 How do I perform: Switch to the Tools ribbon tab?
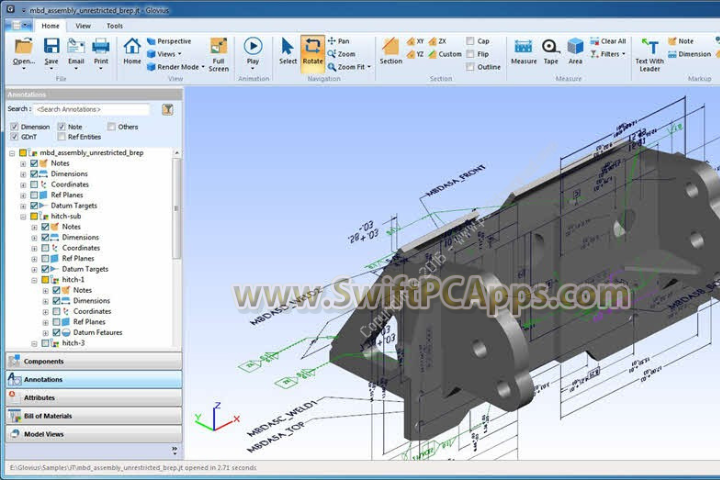tap(115, 26)
